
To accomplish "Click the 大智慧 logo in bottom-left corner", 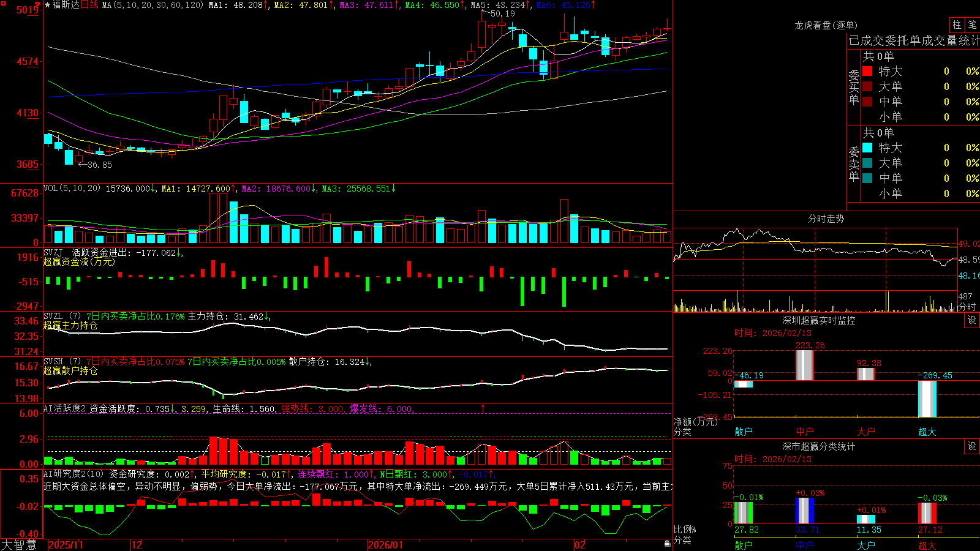I will coord(19,544).
